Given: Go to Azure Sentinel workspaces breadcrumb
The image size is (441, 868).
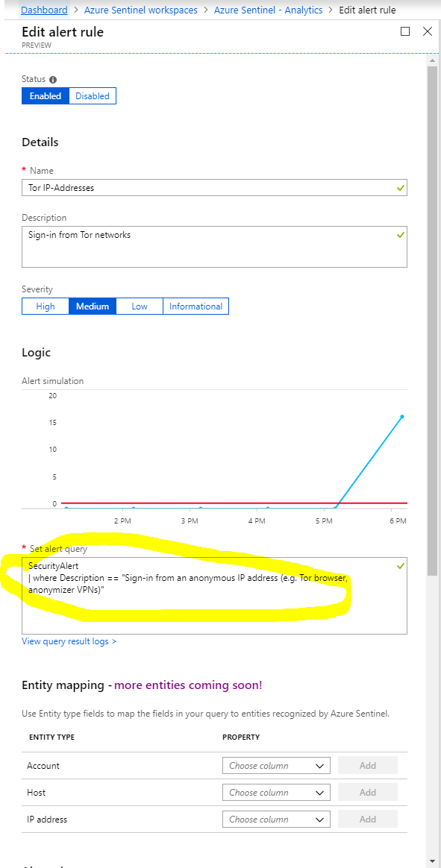Looking at the screenshot, I should click(141, 10).
